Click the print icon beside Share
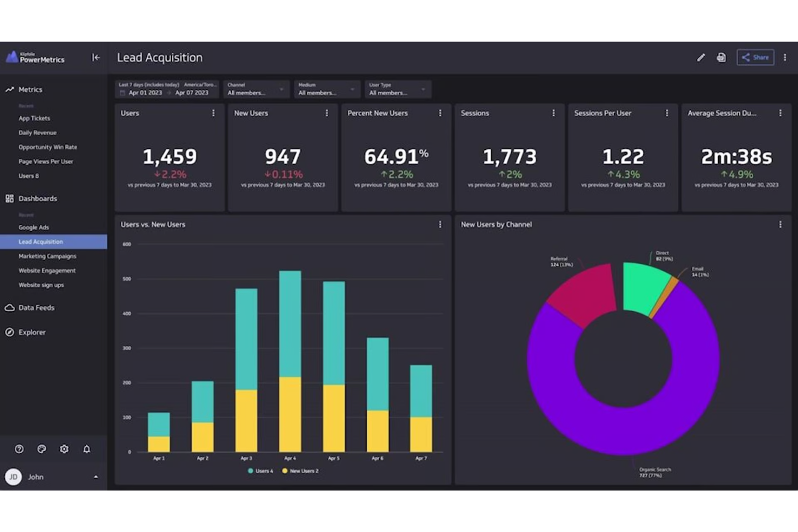Image resolution: width=798 pixels, height=532 pixels. coord(721,58)
